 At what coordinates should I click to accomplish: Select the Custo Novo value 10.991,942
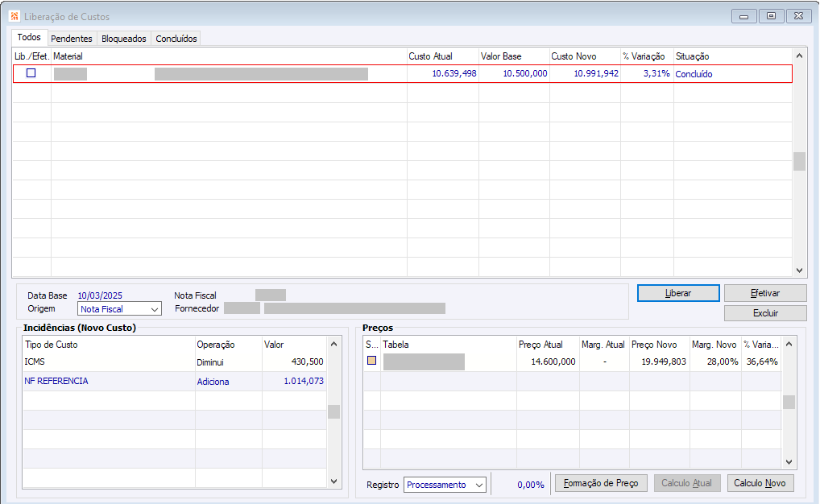coord(596,74)
